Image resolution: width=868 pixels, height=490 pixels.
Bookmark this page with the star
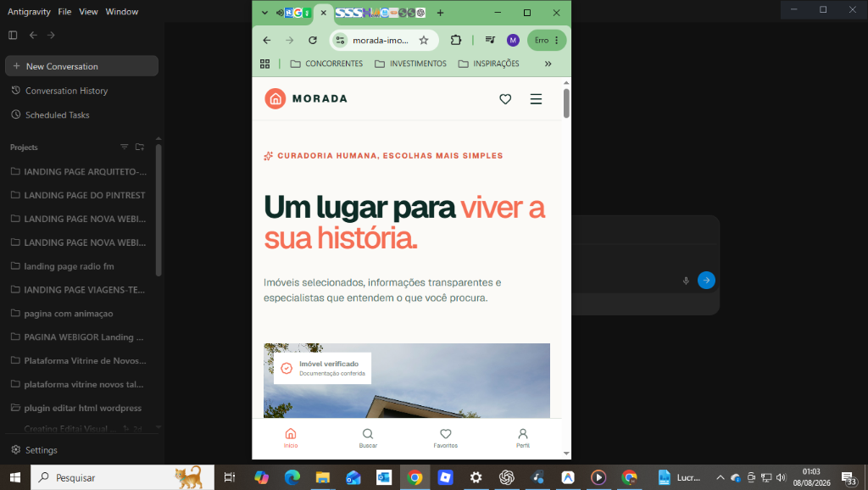424,40
